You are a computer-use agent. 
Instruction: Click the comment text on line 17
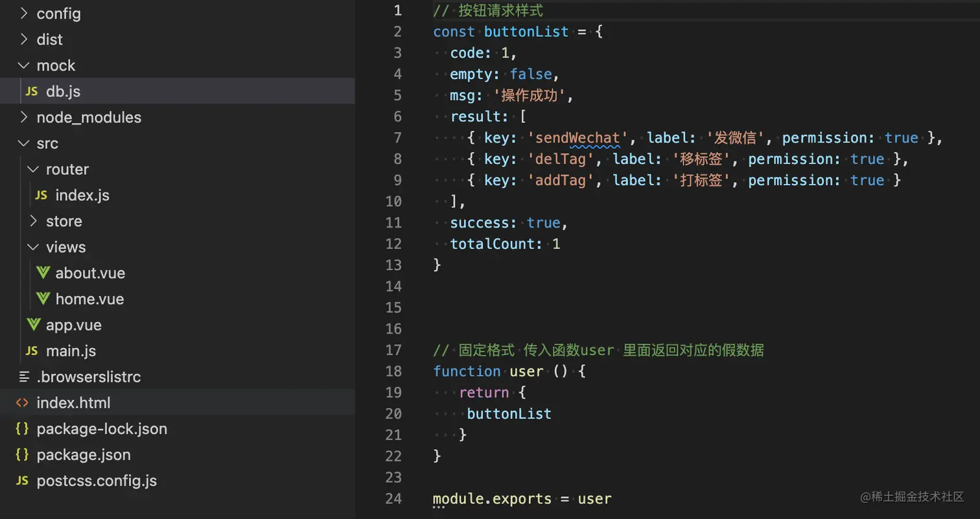coord(598,351)
